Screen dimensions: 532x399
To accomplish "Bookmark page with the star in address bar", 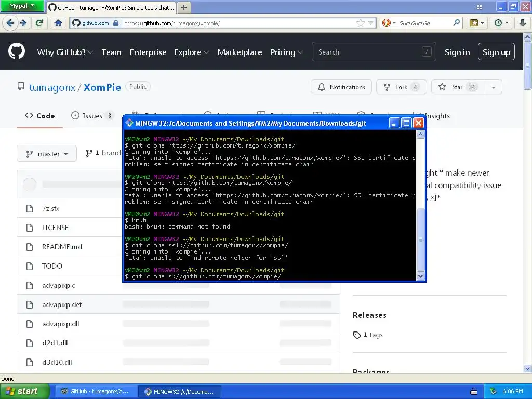I will pyautogui.click(x=360, y=23).
